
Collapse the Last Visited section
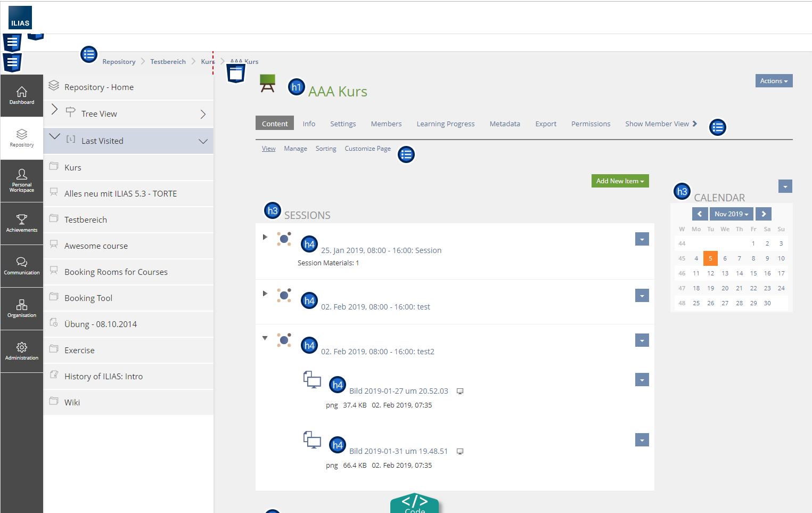(x=202, y=141)
